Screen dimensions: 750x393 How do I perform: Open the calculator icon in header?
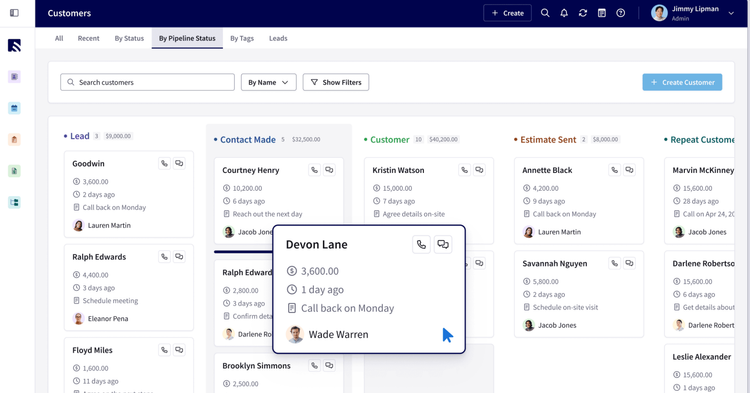[602, 13]
